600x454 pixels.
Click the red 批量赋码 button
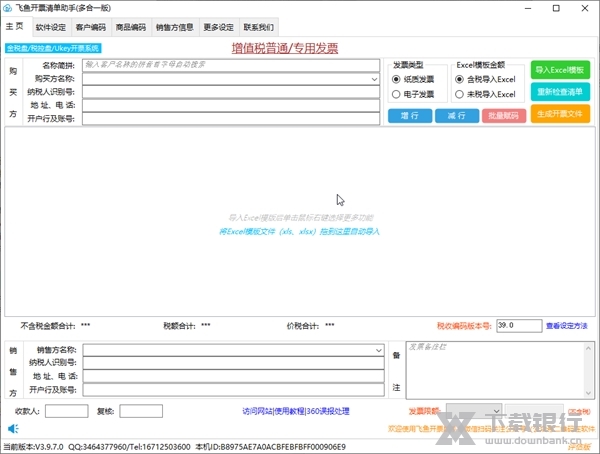click(504, 116)
